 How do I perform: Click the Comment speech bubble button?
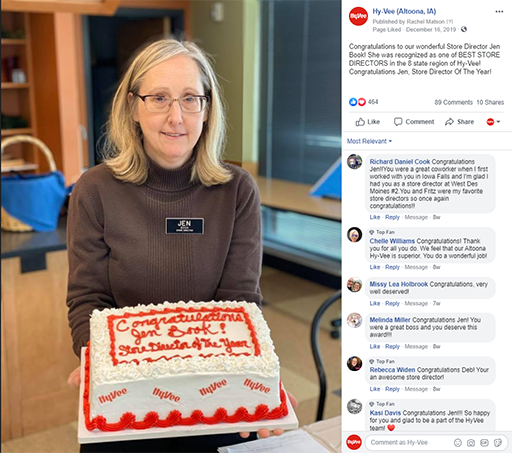(x=414, y=122)
